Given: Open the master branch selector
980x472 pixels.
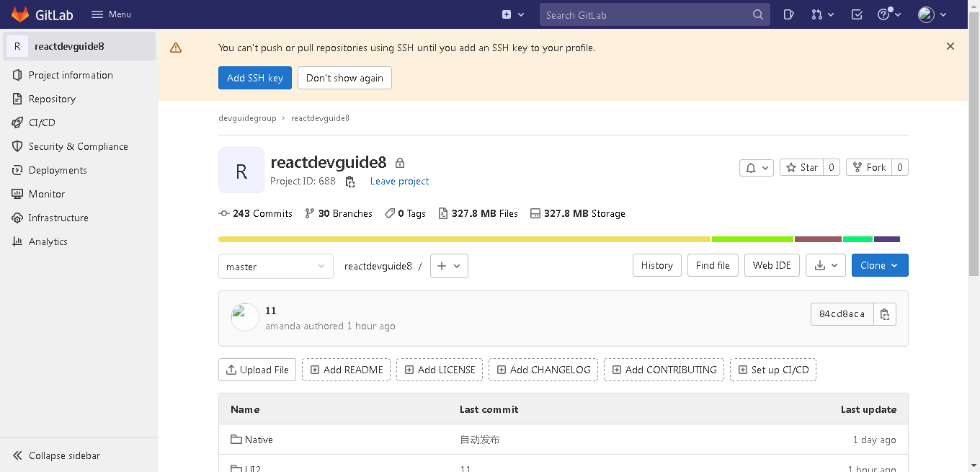Looking at the screenshot, I should [x=276, y=266].
